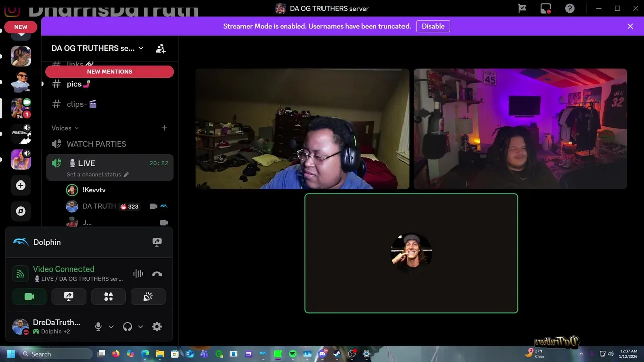
Task: Click the Windows taskbar Search box
Action: tap(56, 354)
